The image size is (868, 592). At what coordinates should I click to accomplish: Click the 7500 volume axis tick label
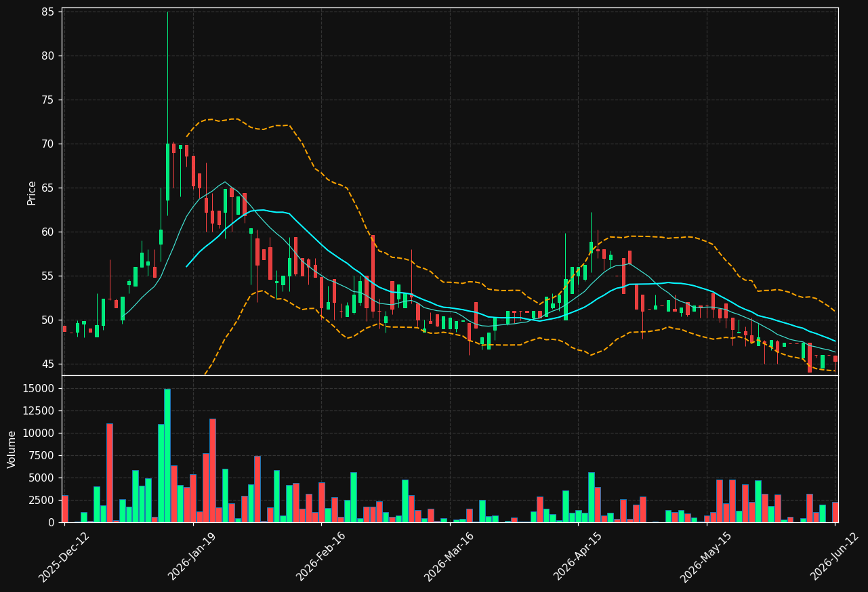pos(43,456)
